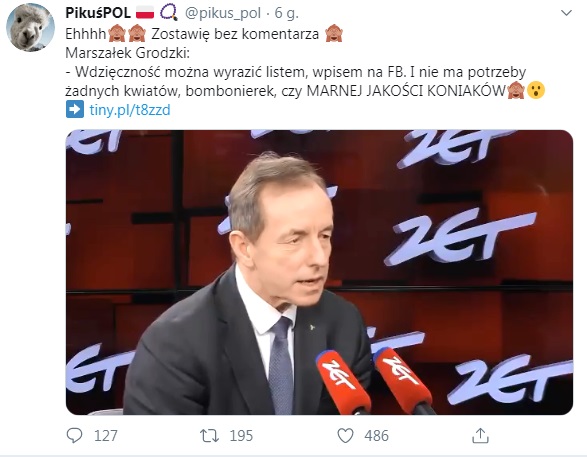The height and width of the screenshot is (457, 587).
Task: Click the blue arrow emoji before the link
Action: click(x=75, y=109)
